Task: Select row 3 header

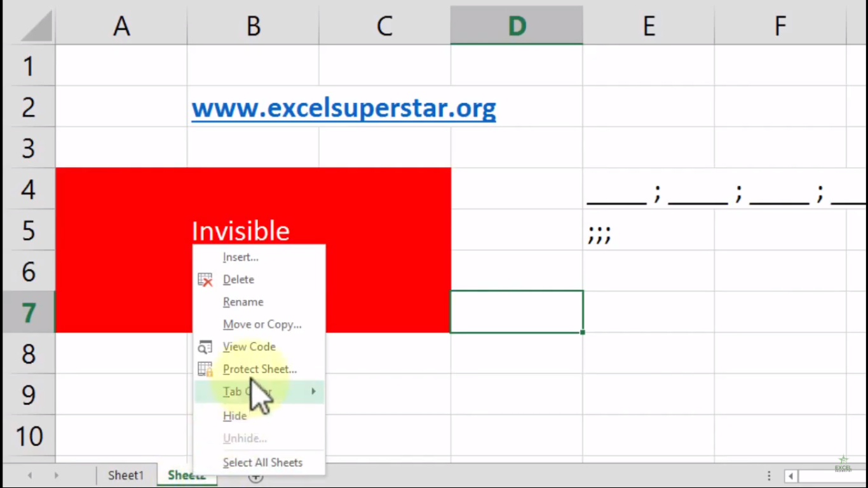Action: click(x=29, y=147)
